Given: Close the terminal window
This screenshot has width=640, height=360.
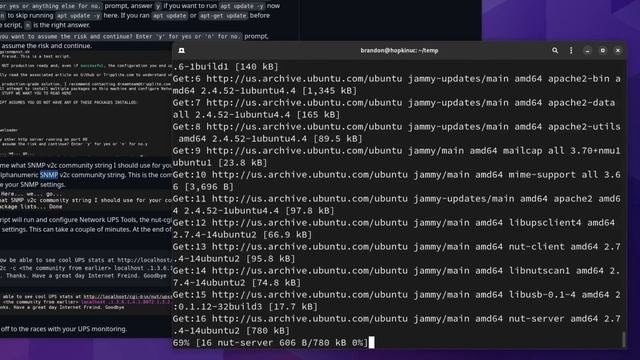Looking at the screenshot, I should click(x=618, y=51).
